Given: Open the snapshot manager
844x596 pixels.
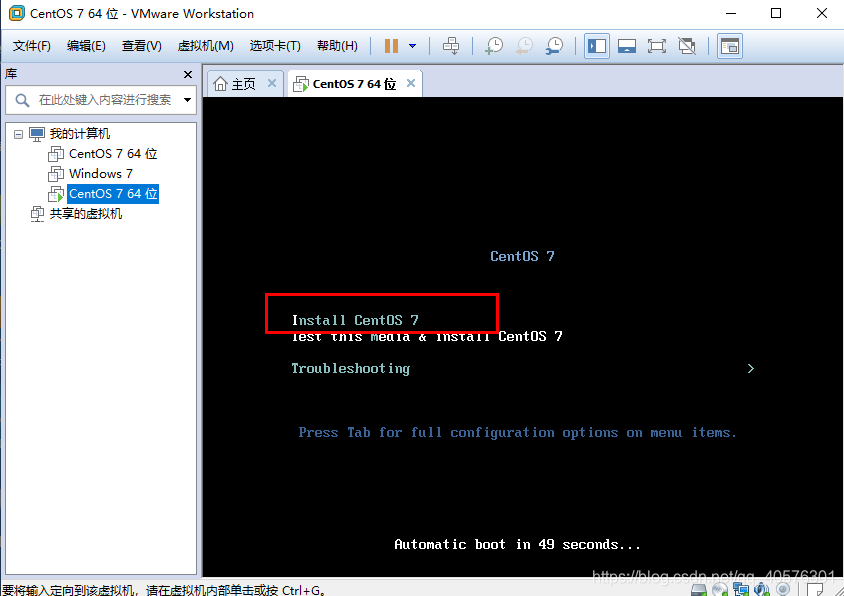Looking at the screenshot, I should 554,46.
